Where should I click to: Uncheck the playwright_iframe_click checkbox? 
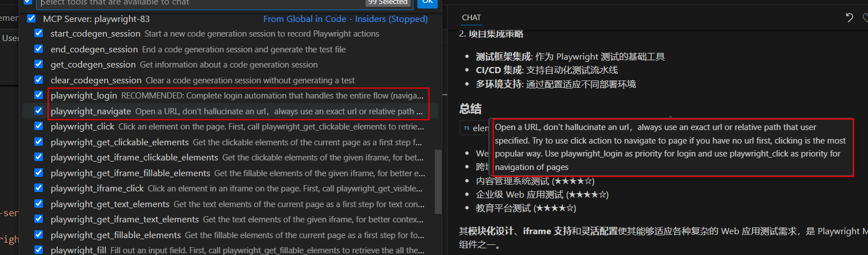[38, 187]
